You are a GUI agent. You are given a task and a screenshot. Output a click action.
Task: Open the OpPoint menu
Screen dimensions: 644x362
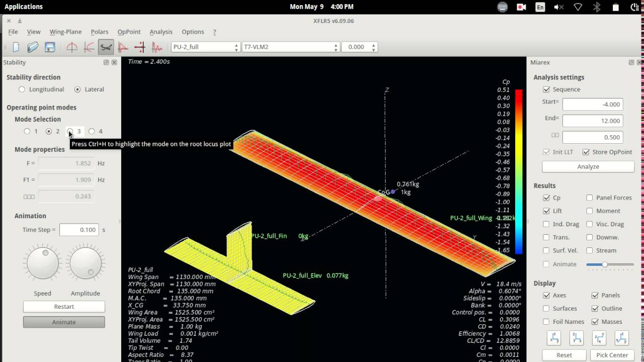click(129, 32)
